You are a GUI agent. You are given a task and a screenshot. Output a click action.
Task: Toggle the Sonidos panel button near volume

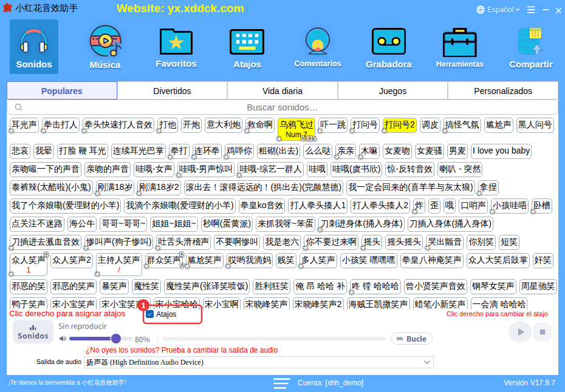click(33, 332)
